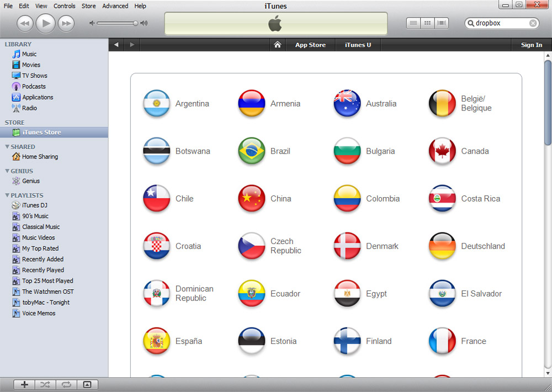Toggle repeat mode
Viewport: 552px width, 392px height.
(66, 385)
